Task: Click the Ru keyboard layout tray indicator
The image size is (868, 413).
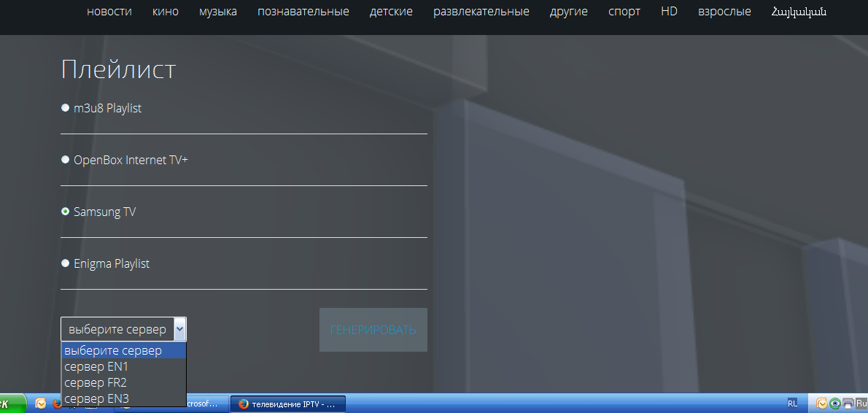Action: [x=861, y=404]
